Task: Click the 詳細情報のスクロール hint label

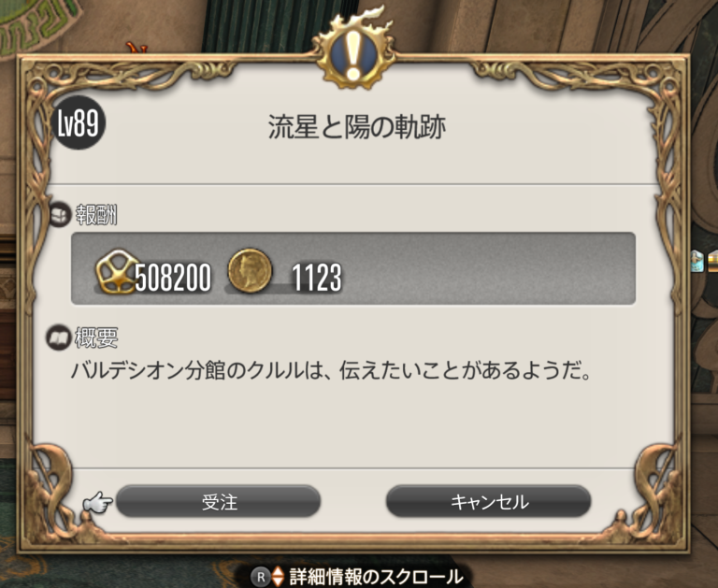Action: point(376,577)
